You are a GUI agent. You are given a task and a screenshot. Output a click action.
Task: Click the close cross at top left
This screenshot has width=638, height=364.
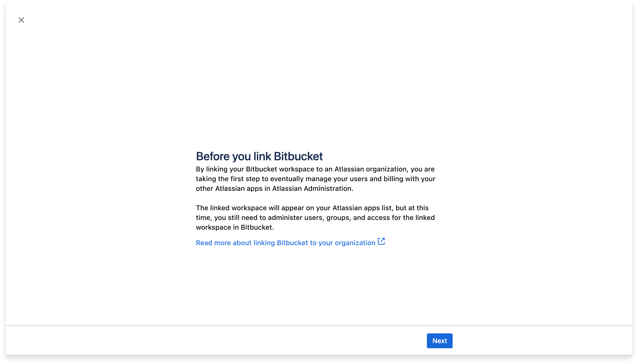point(21,20)
